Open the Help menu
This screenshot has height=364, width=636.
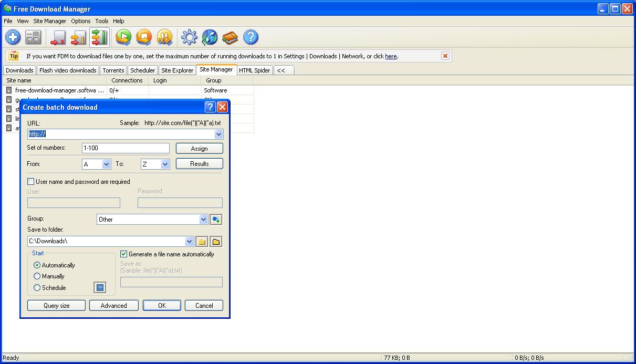click(x=119, y=21)
